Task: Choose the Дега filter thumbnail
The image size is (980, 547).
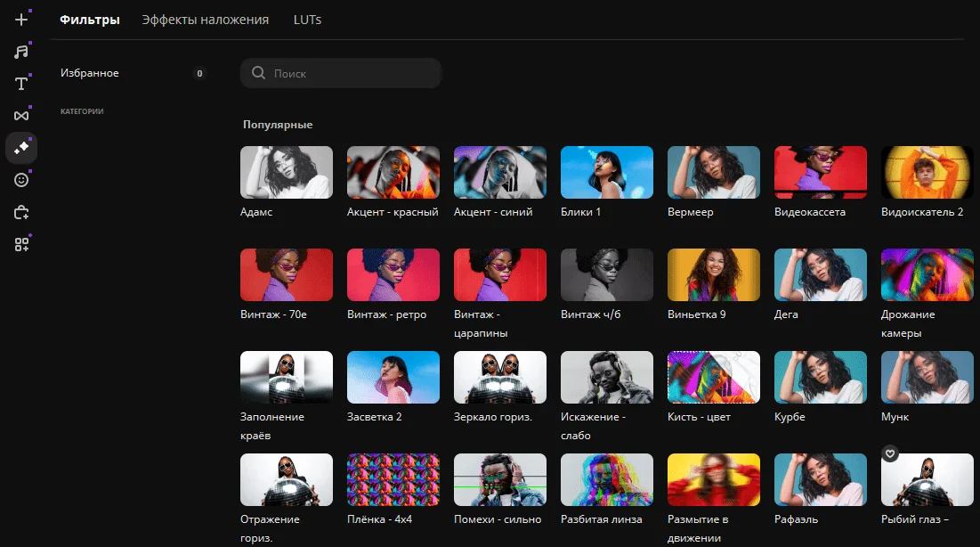Action: (821, 274)
